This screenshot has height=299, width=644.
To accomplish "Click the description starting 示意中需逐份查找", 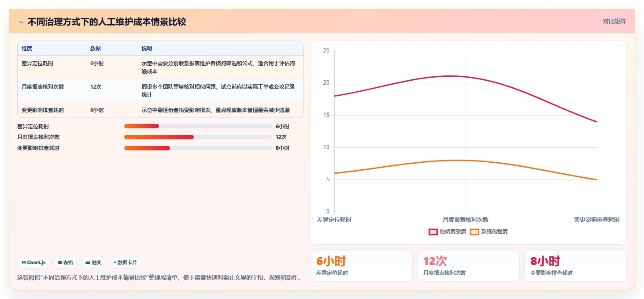I will pos(216,110).
